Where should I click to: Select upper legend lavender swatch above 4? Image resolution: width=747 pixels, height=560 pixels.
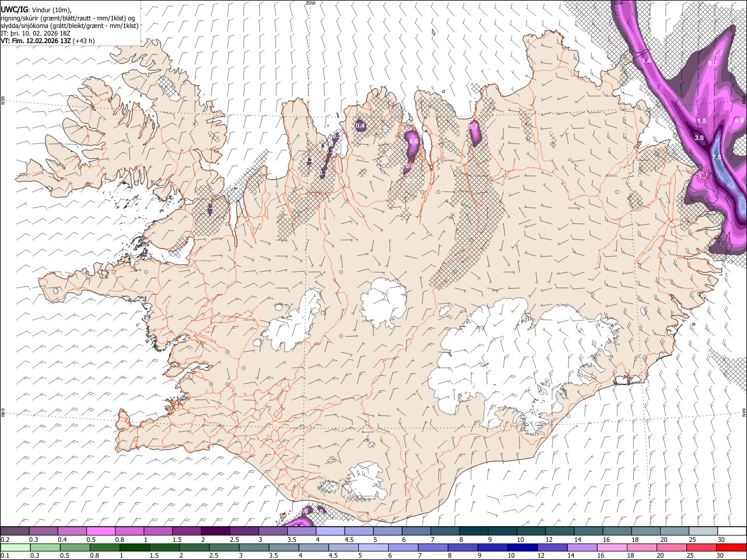pyautogui.click(x=329, y=531)
